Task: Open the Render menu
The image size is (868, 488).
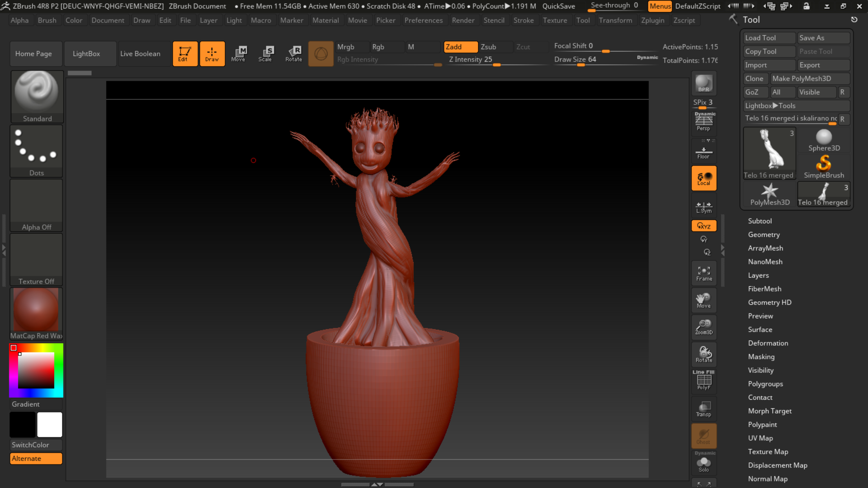Action: point(463,20)
